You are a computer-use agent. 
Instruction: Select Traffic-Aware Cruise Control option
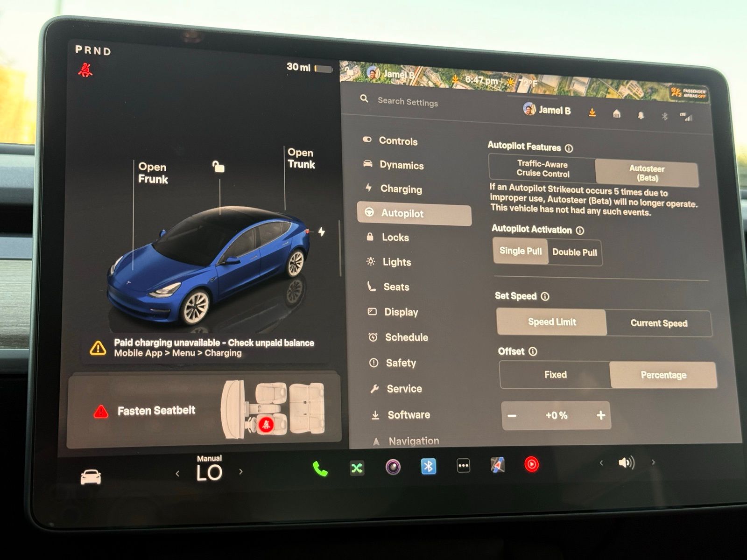point(542,168)
